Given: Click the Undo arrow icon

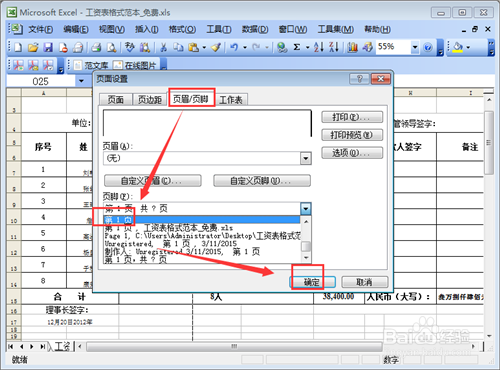Looking at the screenshot, I should coord(234,48).
